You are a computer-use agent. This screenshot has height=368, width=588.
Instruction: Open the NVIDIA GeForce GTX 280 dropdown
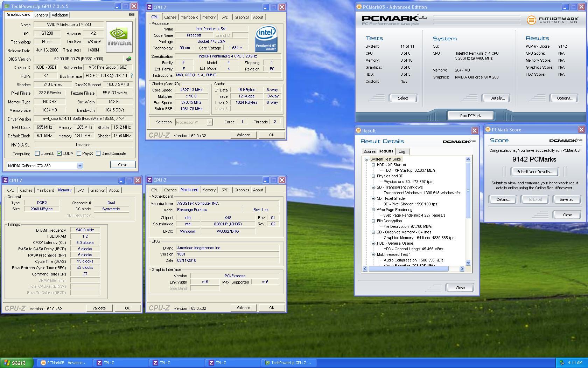(x=80, y=166)
